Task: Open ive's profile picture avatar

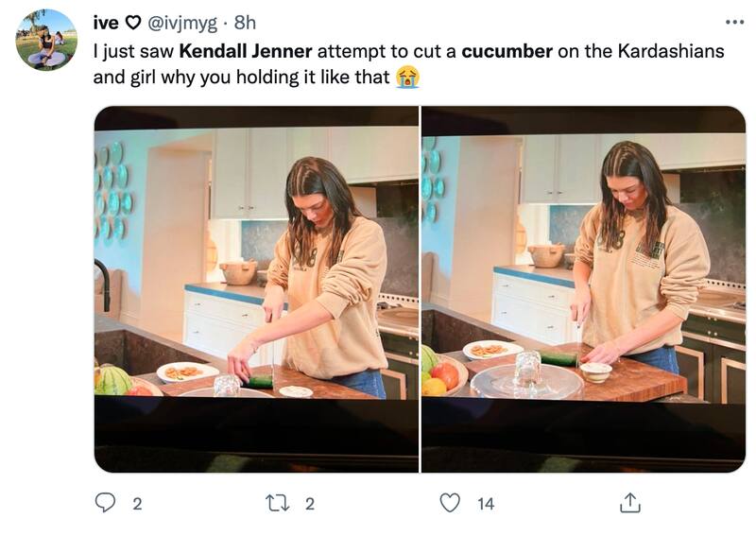Action: (46, 41)
